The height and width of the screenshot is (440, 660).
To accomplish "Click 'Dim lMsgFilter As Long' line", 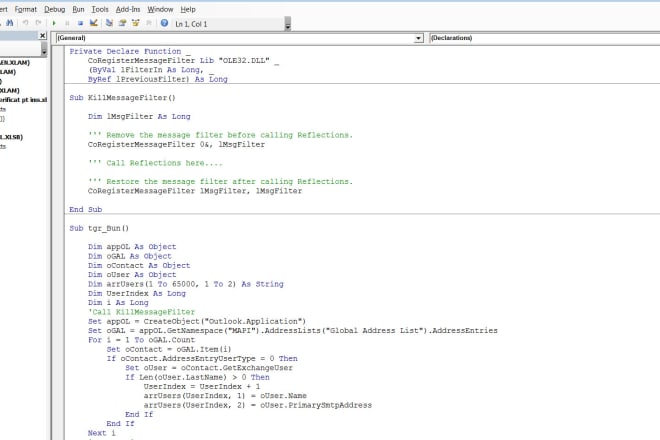I will [139, 116].
